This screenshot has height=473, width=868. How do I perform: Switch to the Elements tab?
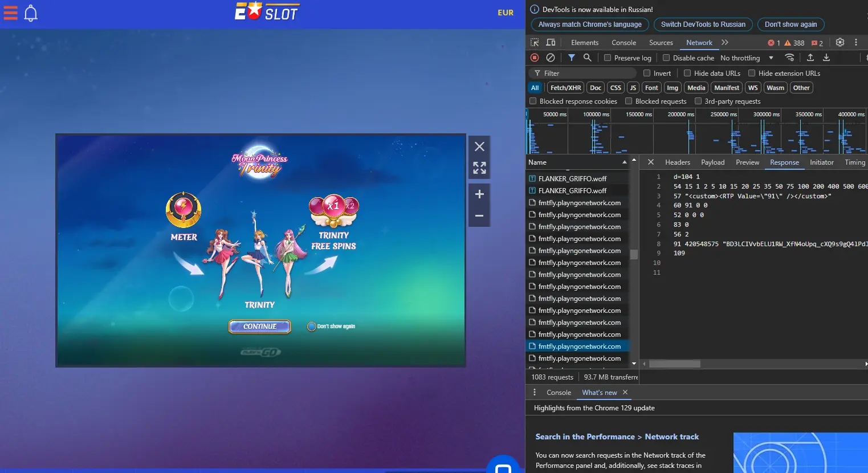585,42
